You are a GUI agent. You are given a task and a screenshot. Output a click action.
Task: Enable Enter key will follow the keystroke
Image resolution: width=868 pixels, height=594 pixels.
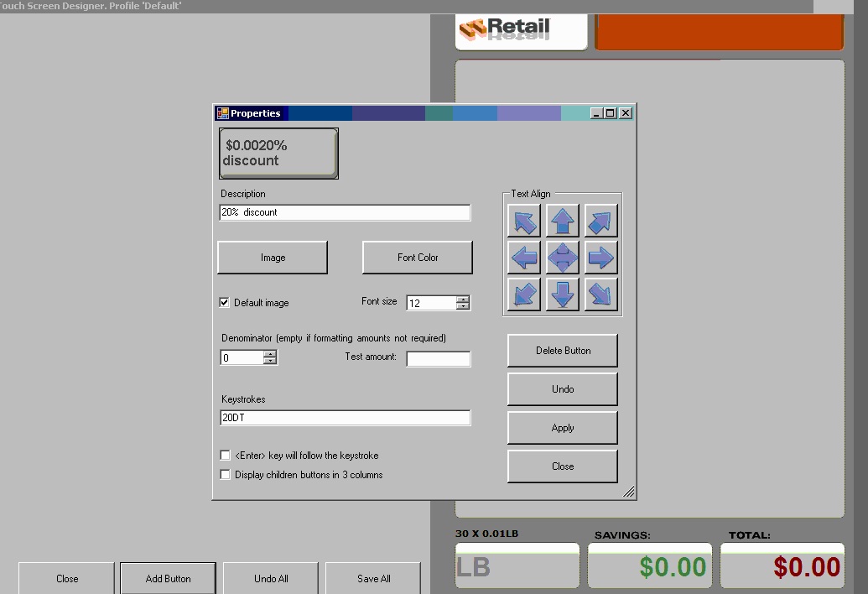(225, 455)
